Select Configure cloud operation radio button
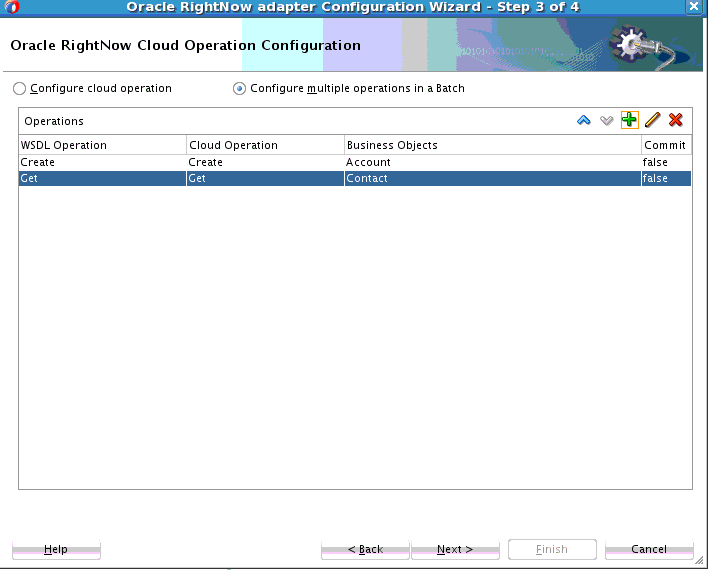 19,89
